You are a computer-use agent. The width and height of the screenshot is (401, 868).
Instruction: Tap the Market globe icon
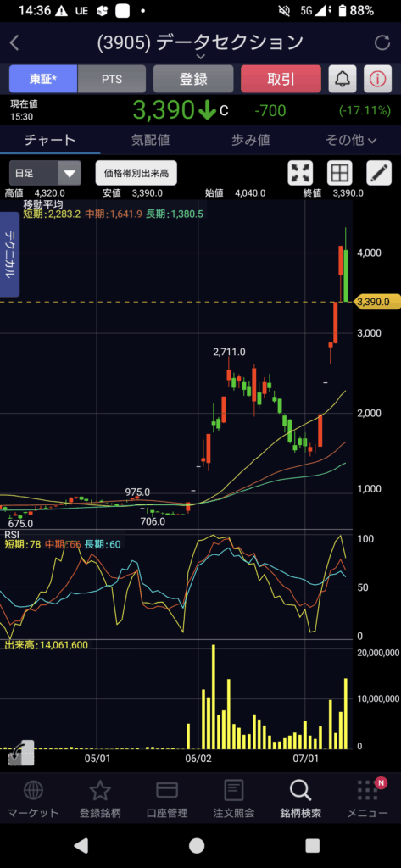pyautogui.click(x=33, y=790)
